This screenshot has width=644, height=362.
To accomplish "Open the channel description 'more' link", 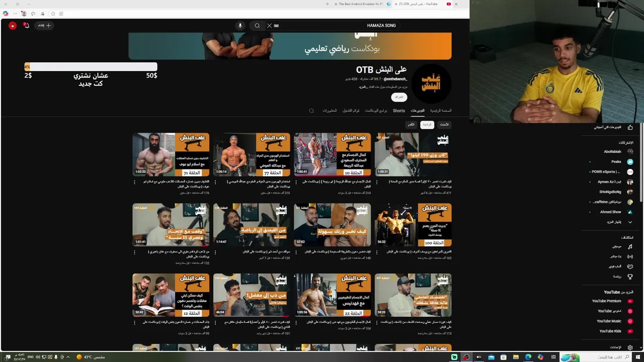I will (x=364, y=87).
